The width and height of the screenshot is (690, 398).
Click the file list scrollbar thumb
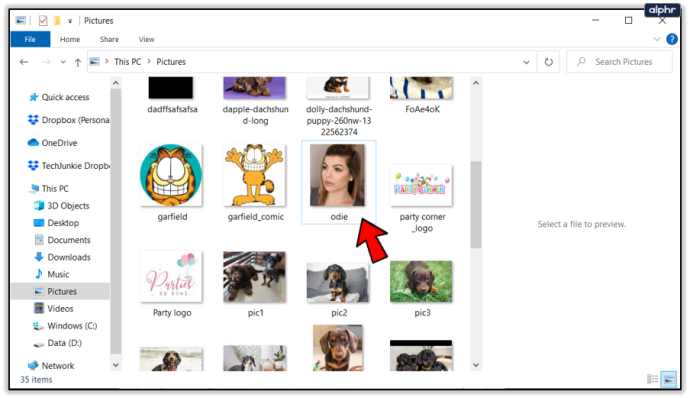point(476,205)
